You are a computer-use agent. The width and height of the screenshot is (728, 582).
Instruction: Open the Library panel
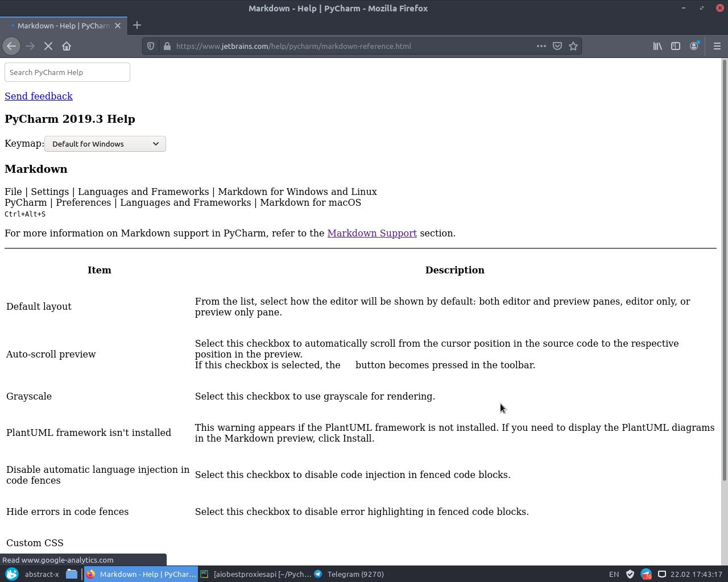click(x=657, y=46)
